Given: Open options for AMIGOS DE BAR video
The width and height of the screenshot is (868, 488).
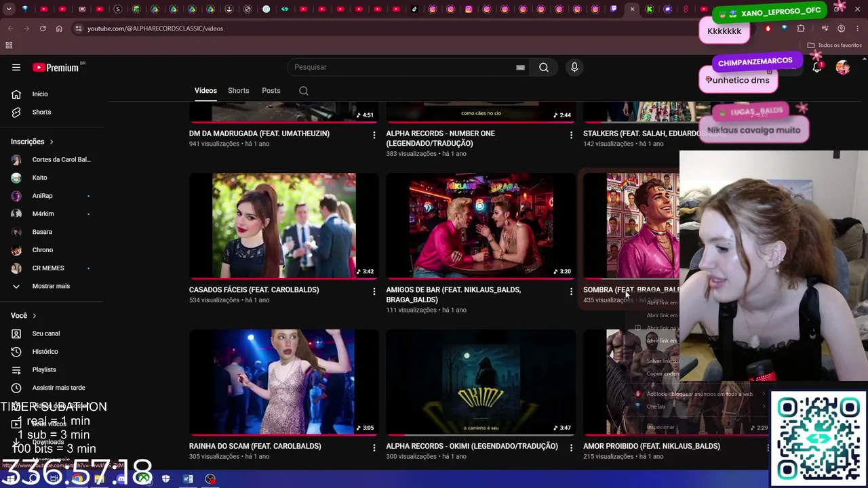Looking at the screenshot, I should click(571, 291).
